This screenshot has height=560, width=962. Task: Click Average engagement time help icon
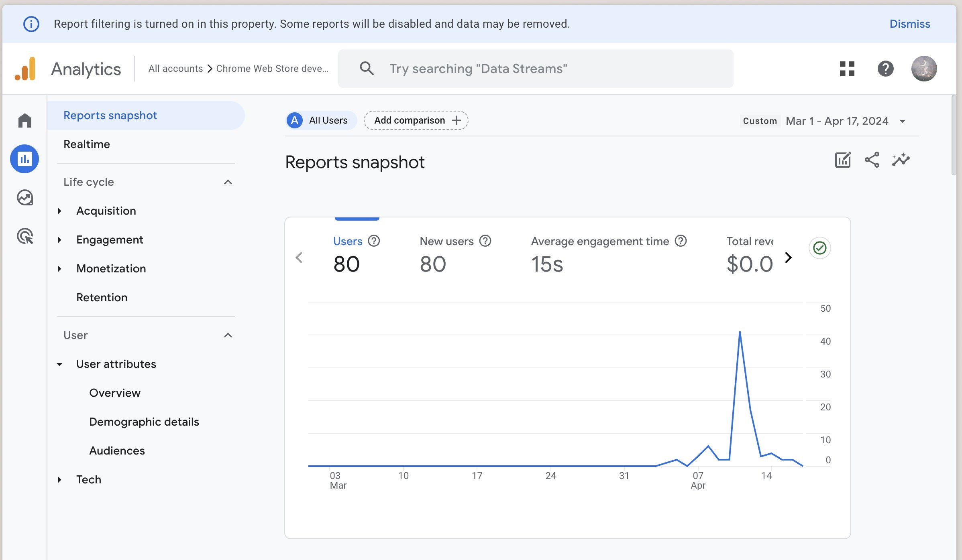pyautogui.click(x=681, y=241)
